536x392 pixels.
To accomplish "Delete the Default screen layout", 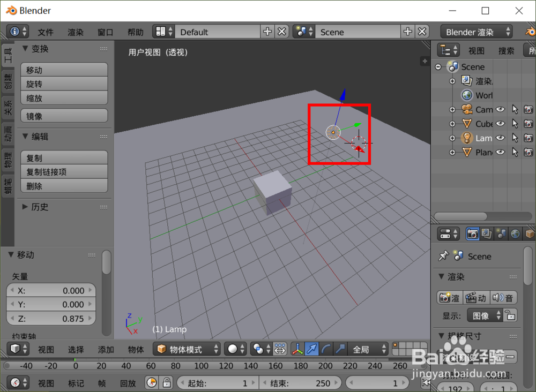I will pyautogui.click(x=282, y=32).
